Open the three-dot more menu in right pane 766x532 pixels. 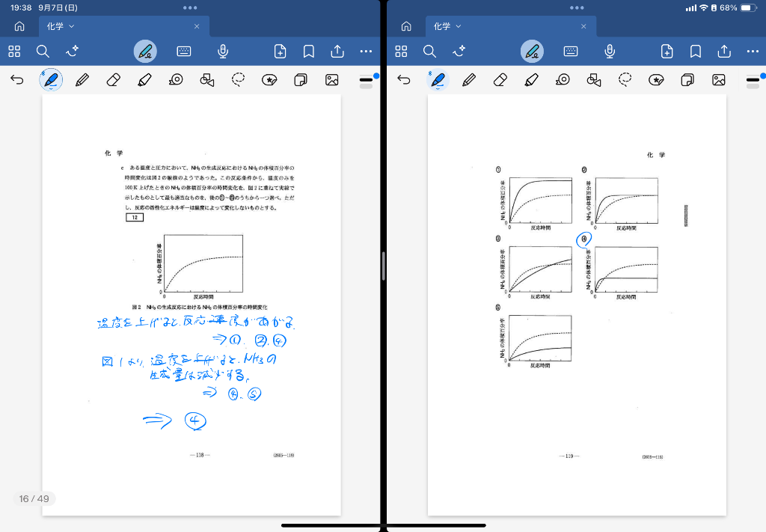coord(753,51)
